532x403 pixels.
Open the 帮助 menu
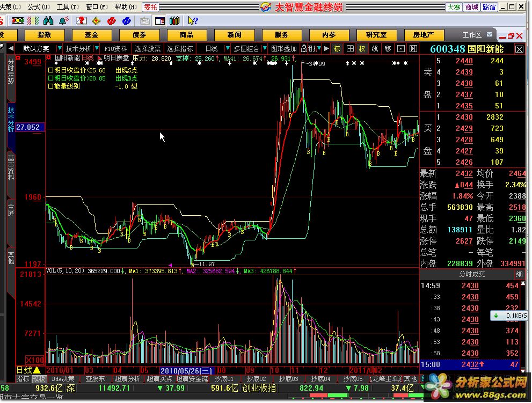tap(126, 7)
